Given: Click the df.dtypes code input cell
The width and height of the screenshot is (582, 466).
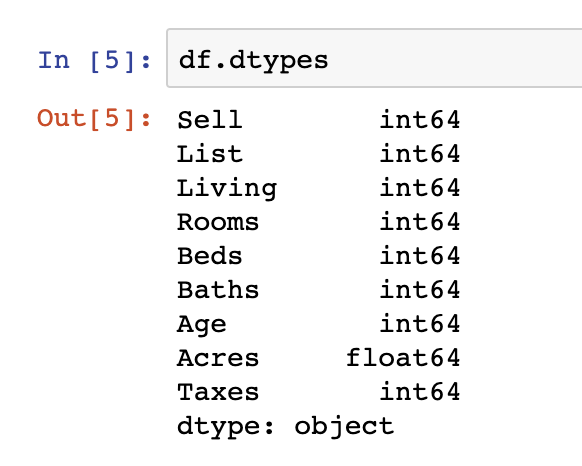Looking at the screenshot, I should coord(374,58).
